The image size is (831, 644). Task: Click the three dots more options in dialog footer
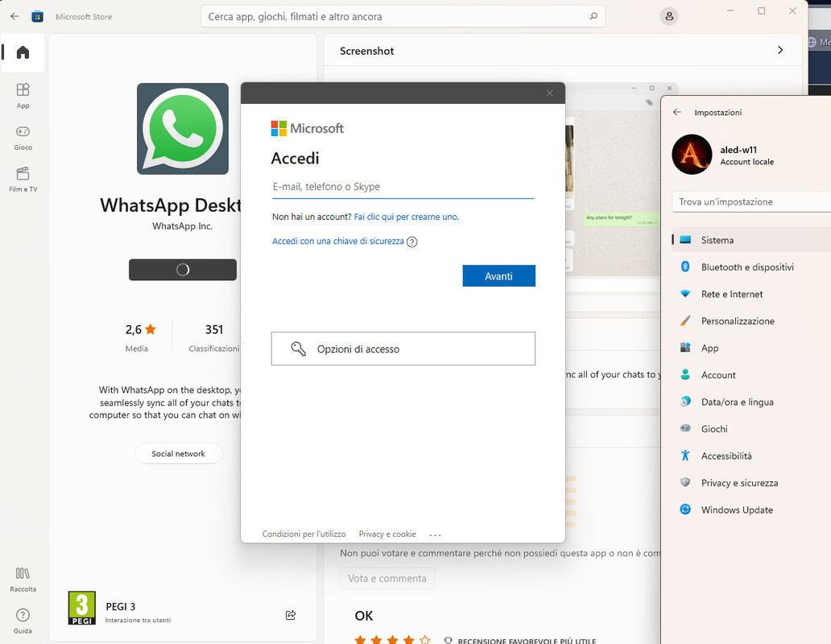pos(435,535)
